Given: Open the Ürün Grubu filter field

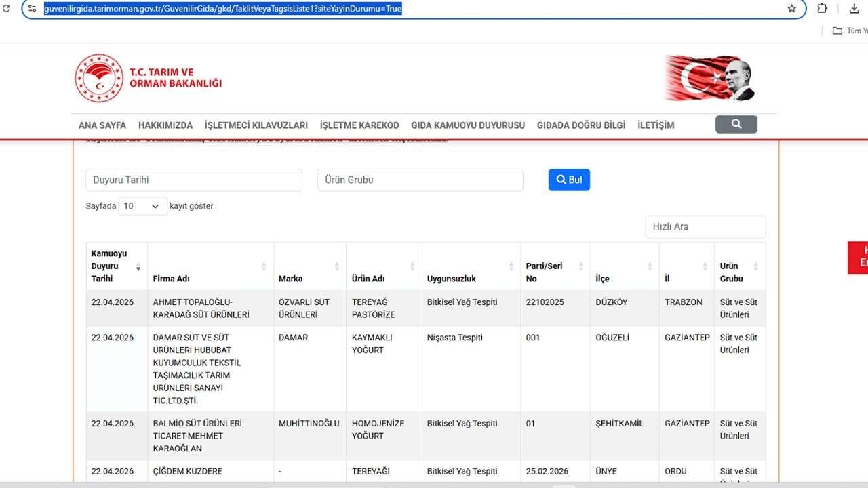Looking at the screenshot, I should (420, 180).
